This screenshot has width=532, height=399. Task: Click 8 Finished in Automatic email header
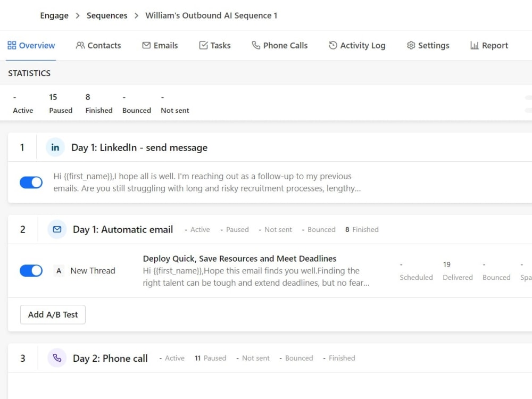click(362, 230)
